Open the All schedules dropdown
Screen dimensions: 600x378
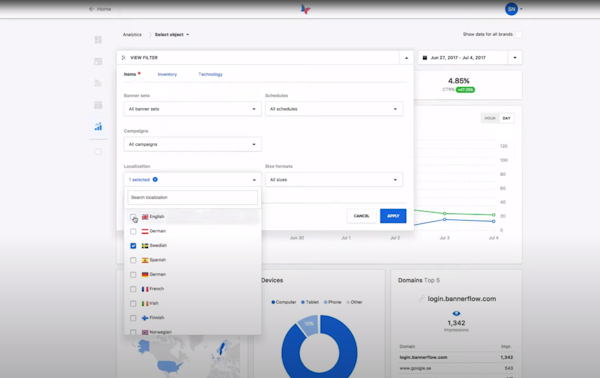[x=334, y=109]
